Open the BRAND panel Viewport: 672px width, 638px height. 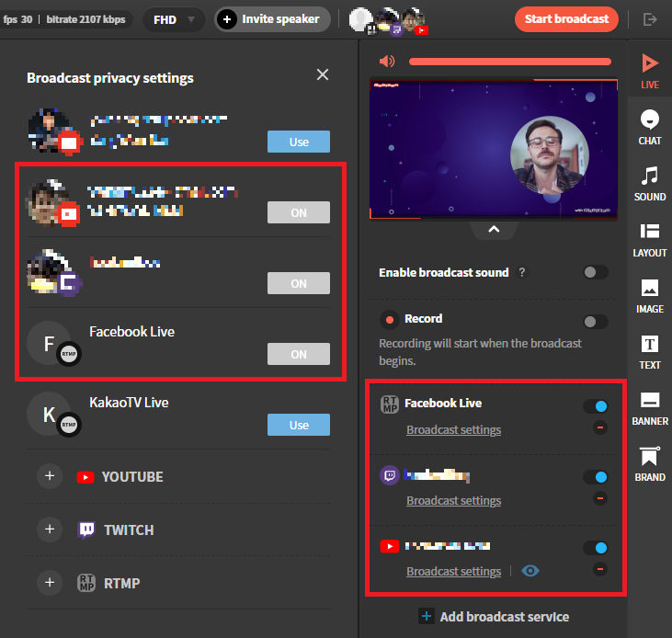point(650,464)
